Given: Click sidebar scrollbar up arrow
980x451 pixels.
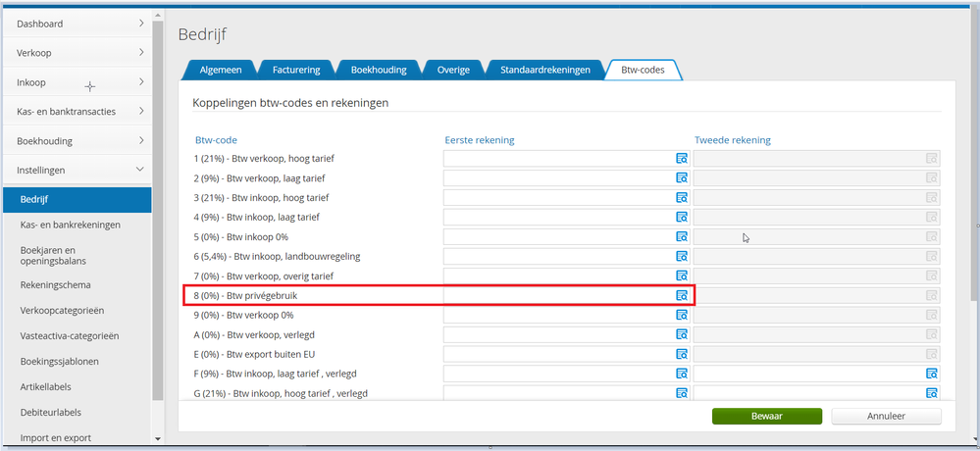Looking at the screenshot, I should coord(158,15).
